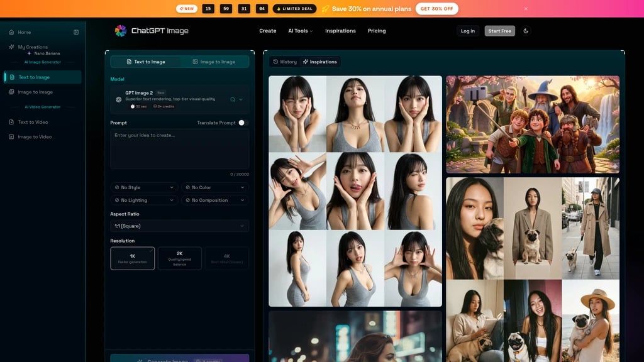
Task: Open Image to Image in sidebar
Action: pyautogui.click(x=35, y=92)
